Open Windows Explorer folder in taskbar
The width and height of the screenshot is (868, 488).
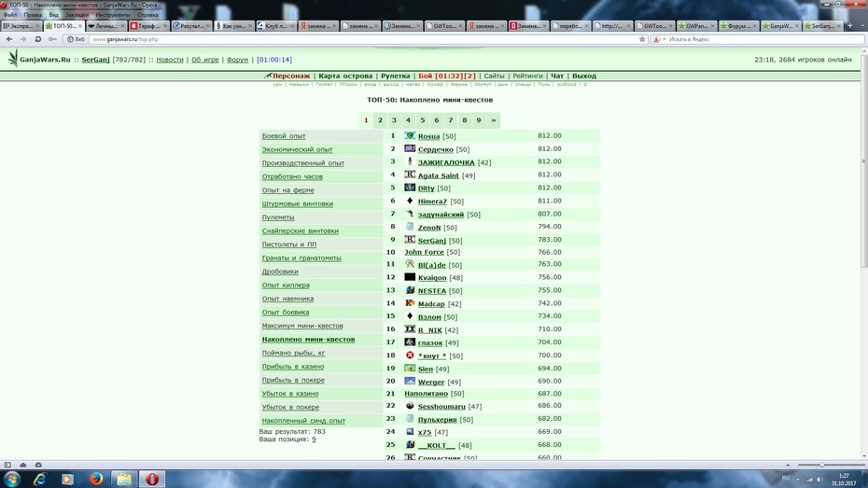coord(124,480)
